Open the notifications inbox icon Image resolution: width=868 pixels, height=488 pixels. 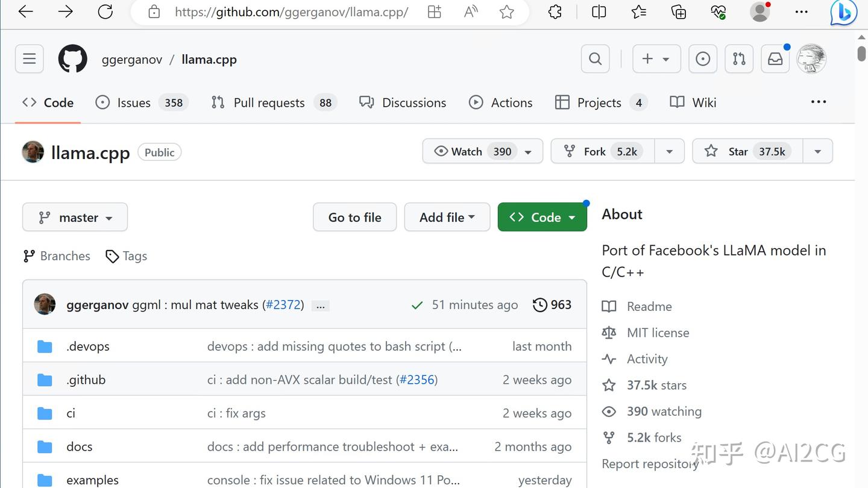point(775,59)
